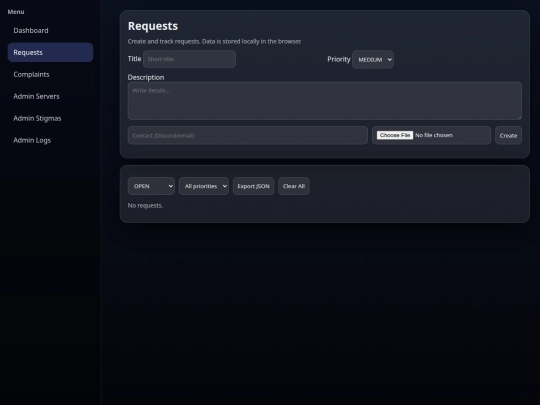Open the Dashboard menu item

[x=50, y=31]
